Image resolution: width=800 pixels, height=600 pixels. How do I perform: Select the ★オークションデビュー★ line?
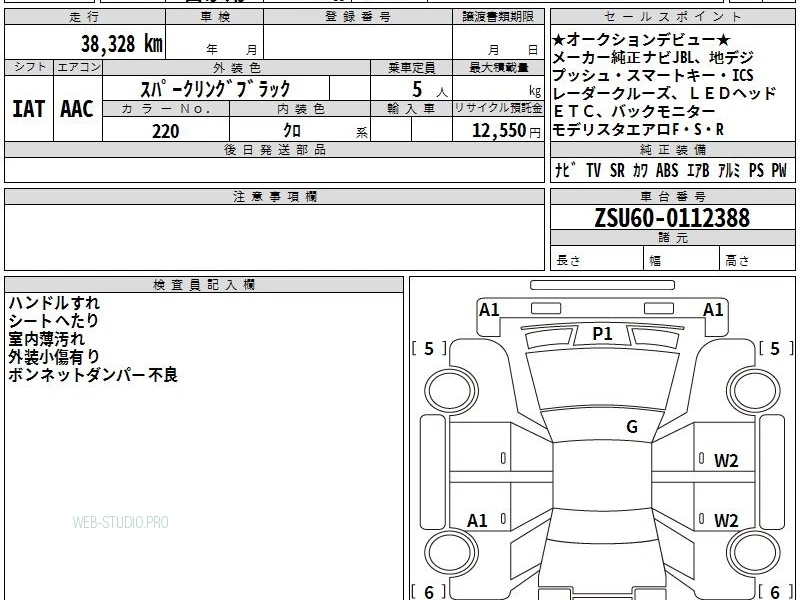[641, 39]
